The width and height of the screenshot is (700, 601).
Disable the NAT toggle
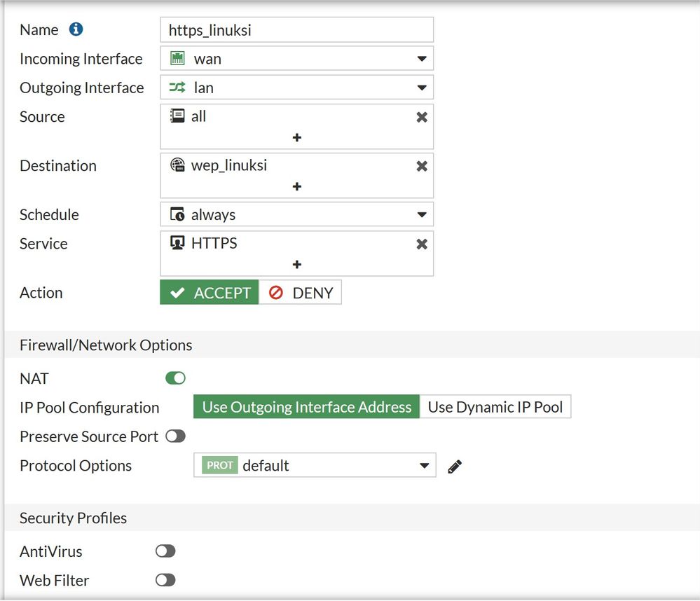click(x=175, y=378)
